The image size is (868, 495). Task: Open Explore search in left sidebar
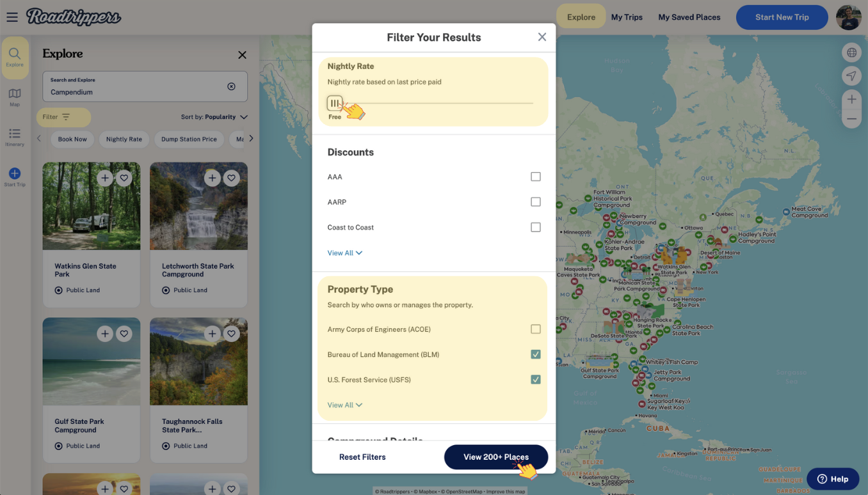pos(15,58)
